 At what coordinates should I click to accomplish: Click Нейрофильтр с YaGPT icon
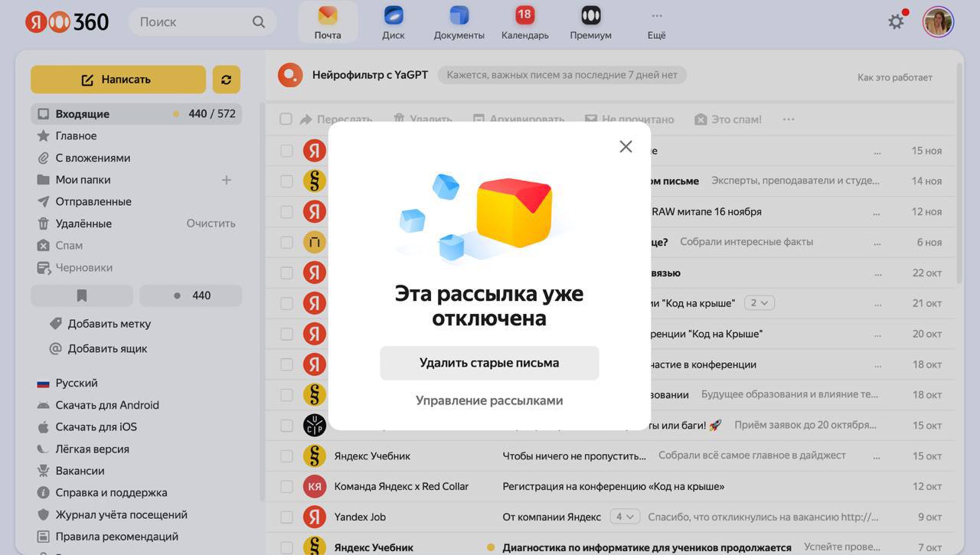[x=290, y=75]
